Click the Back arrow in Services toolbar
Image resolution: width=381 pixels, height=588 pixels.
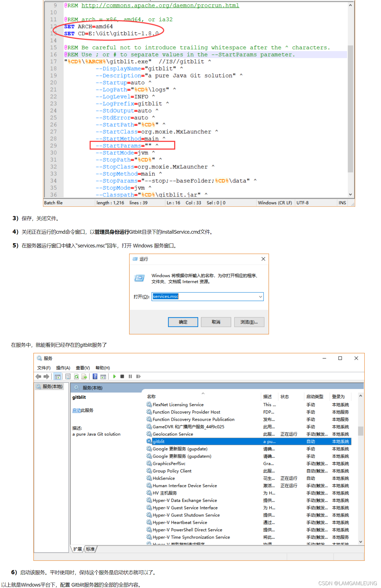38,376
